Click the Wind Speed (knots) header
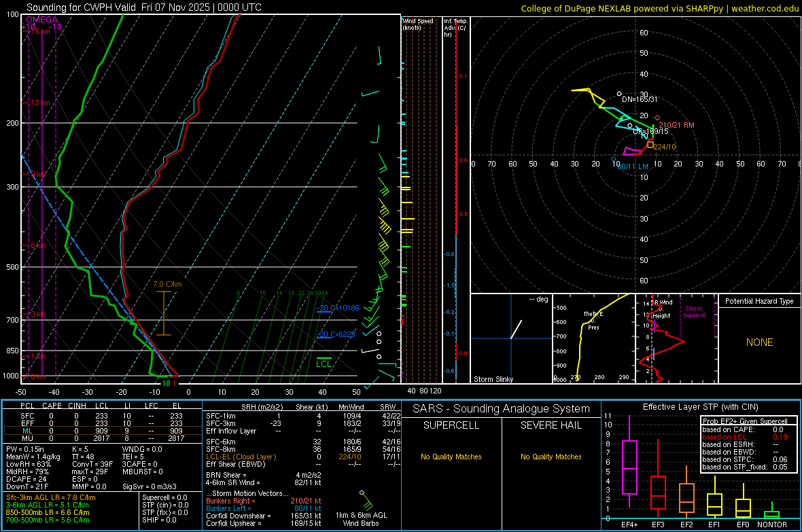 418,24
